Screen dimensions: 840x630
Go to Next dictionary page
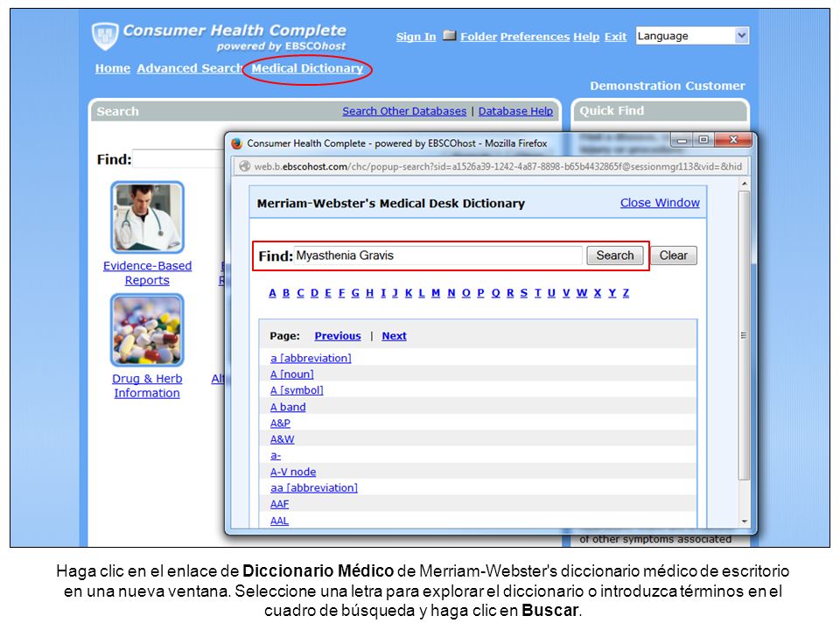395,336
